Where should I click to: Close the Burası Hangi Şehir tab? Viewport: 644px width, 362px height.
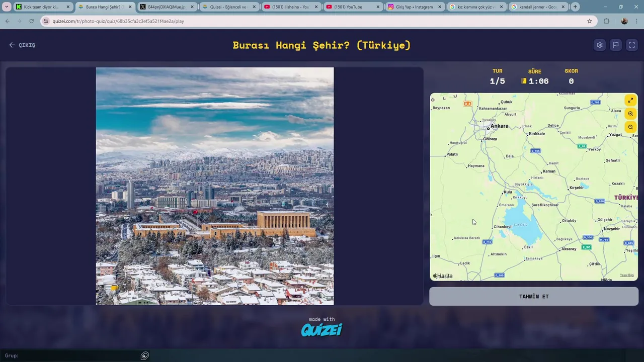[130, 7]
